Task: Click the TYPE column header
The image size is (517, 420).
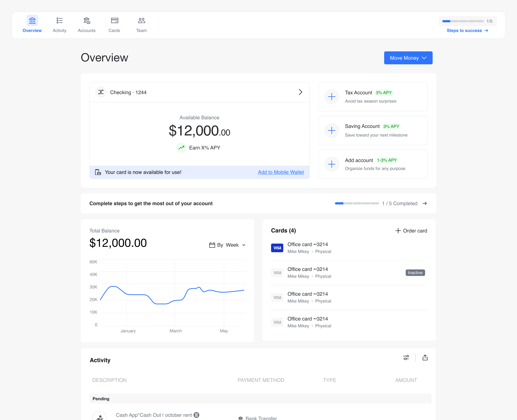Action: (329, 380)
